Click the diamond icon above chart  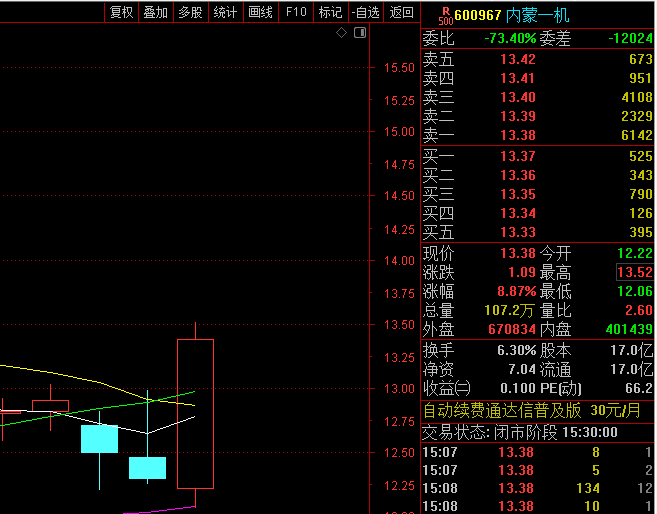pos(341,32)
